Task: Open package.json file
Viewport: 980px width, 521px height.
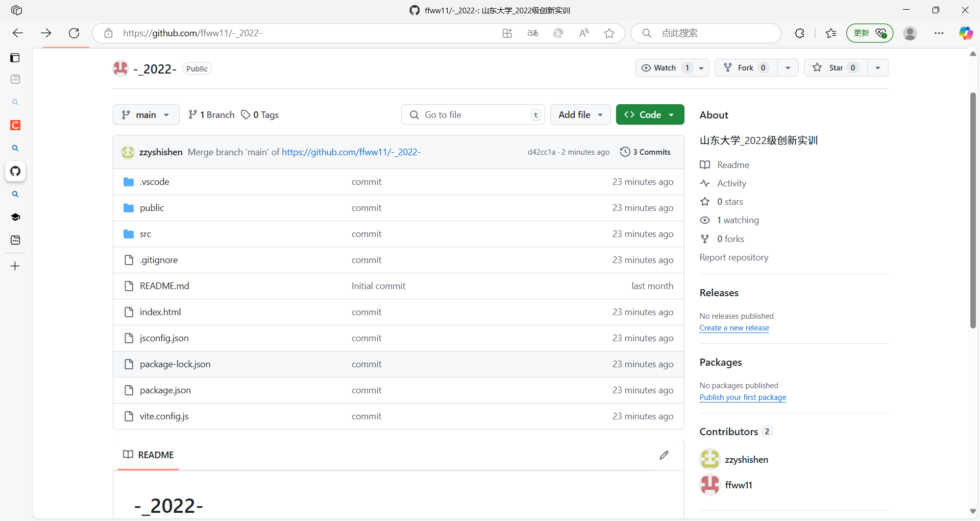Action: pyautogui.click(x=165, y=390)
